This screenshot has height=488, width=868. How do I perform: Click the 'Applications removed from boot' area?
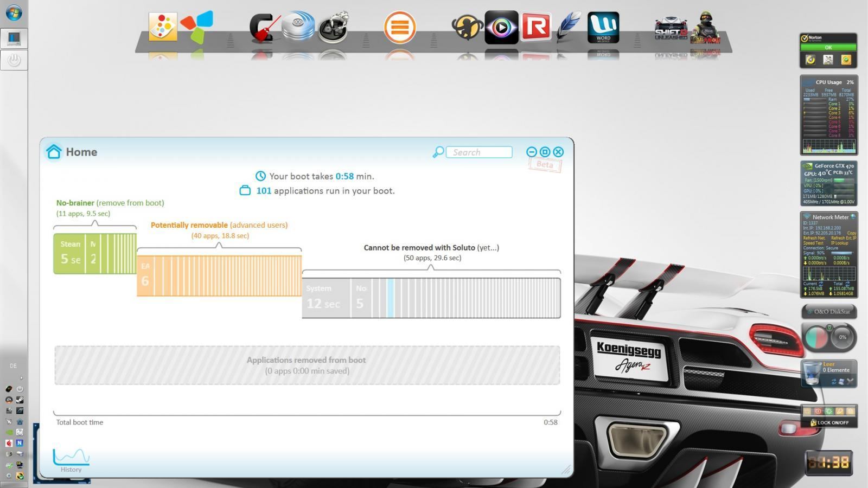coord(307,365)
